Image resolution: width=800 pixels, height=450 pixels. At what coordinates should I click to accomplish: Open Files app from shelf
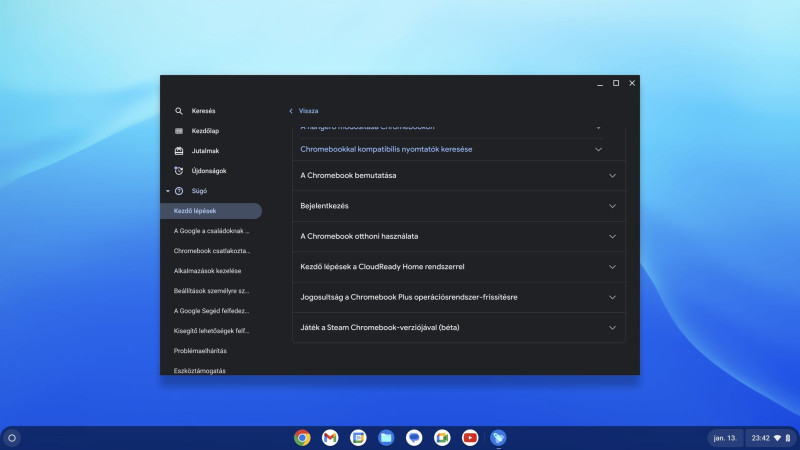pos(386,438)
